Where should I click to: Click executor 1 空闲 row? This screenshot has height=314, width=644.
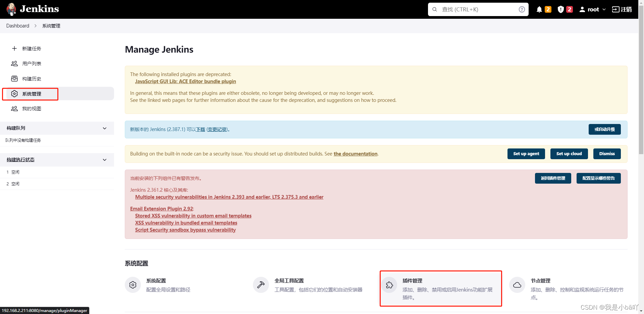[57, 172]
